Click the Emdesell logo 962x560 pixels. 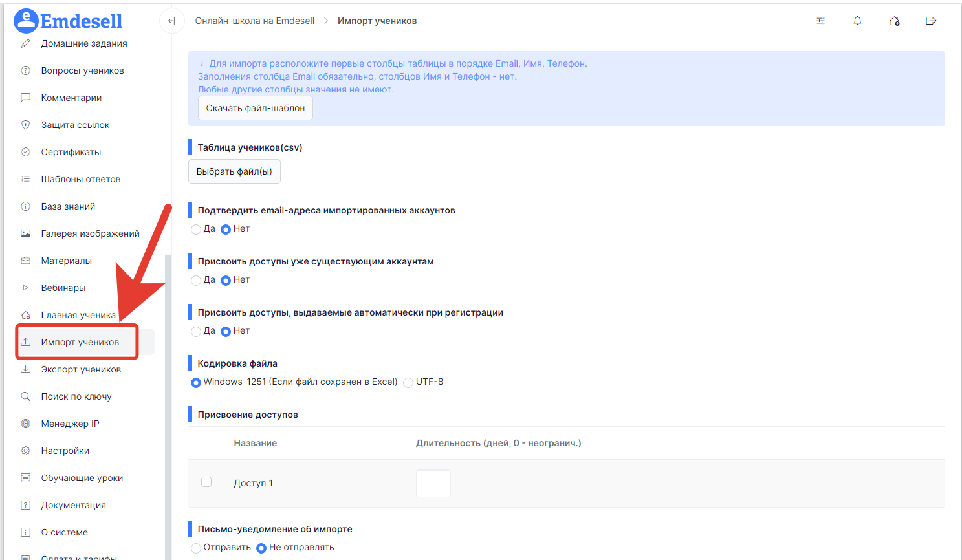coord(68,21)
